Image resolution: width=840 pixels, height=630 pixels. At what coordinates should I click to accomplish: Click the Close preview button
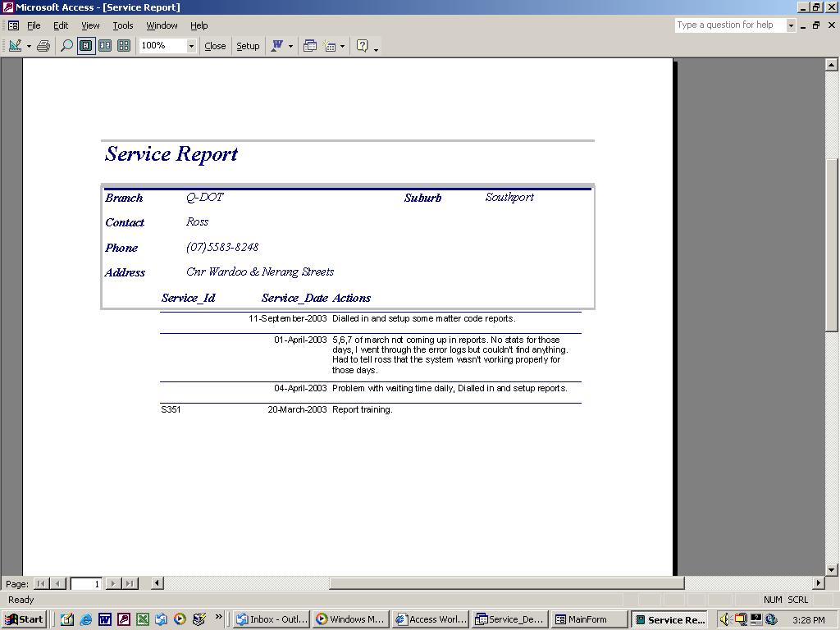215,46
